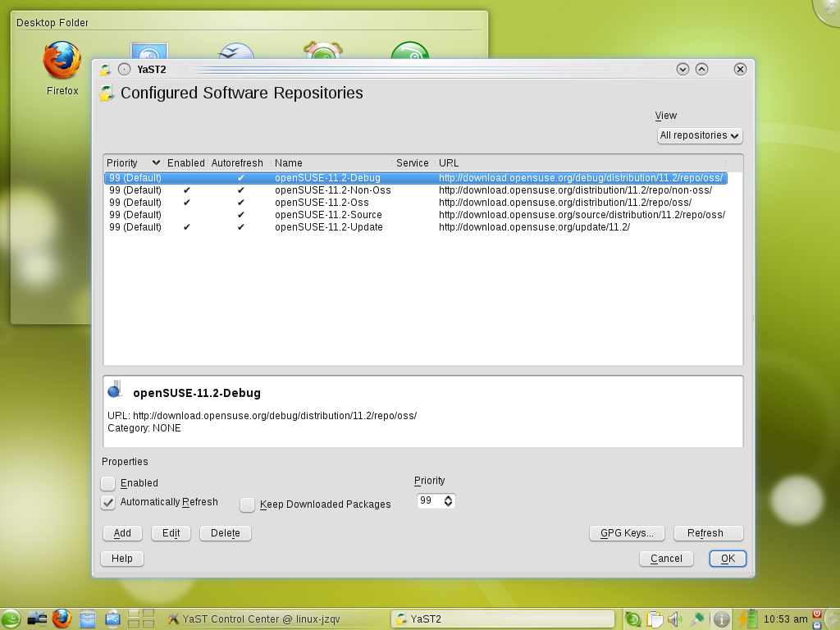This screenshot has height=630, width=840.
Task: Cancel the repository configuration
Action: click(666, 558)
